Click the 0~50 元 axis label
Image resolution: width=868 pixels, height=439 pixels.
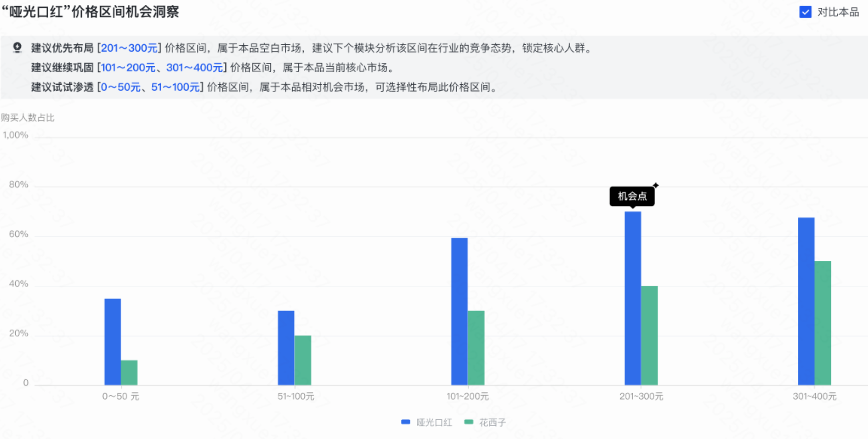[x=121, y=396]
